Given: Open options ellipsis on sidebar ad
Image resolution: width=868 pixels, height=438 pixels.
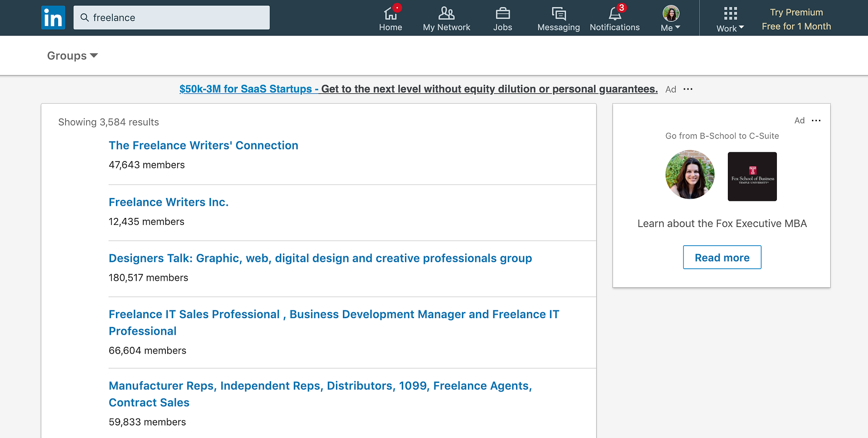Looking at the screenshot, I should click(x=816, y=121).
